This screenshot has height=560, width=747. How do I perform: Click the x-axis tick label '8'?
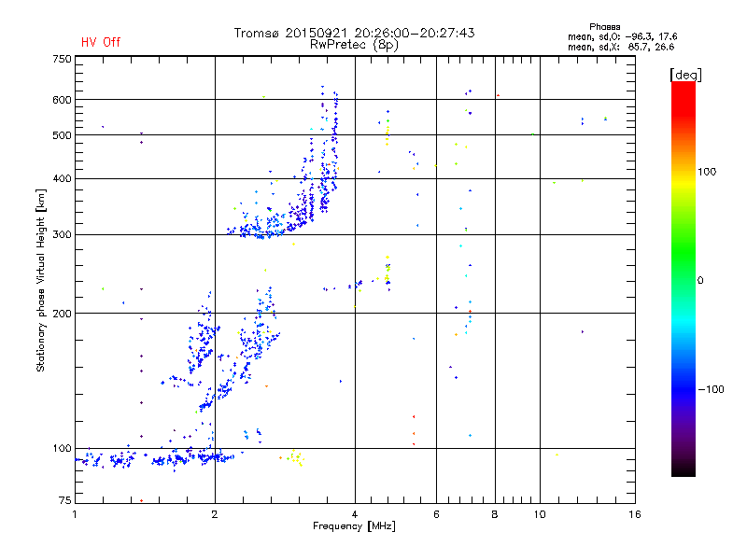click(x=495, y=514)
